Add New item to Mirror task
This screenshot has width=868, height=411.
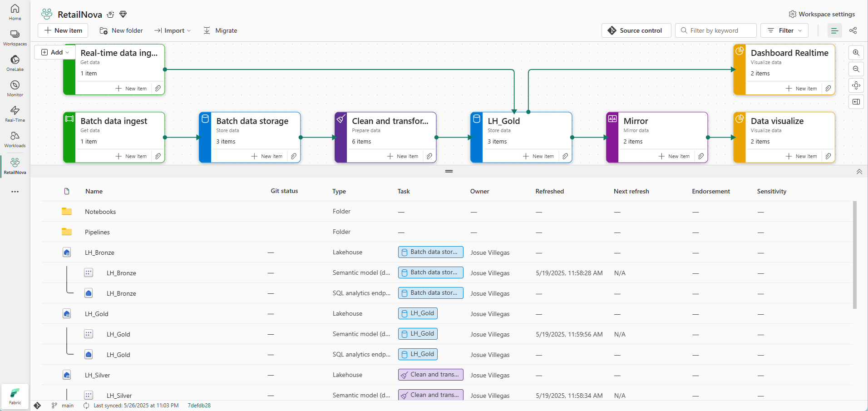[674, 156]
